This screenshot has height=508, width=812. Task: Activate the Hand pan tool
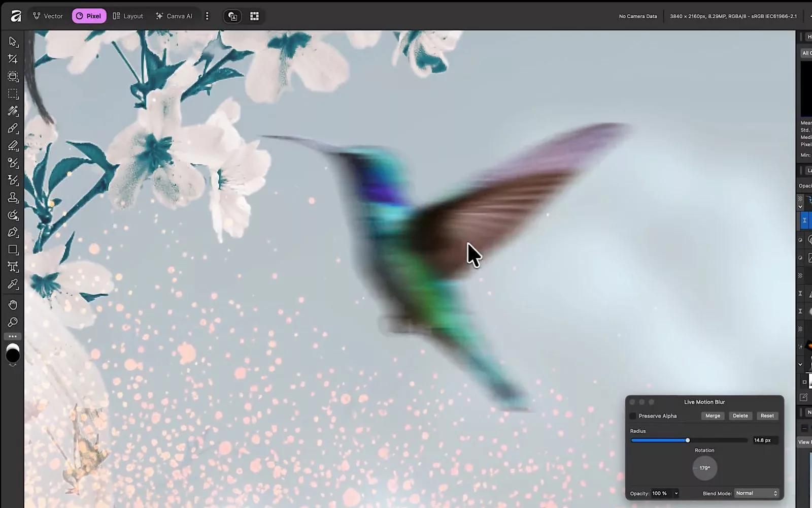[13, 305]
